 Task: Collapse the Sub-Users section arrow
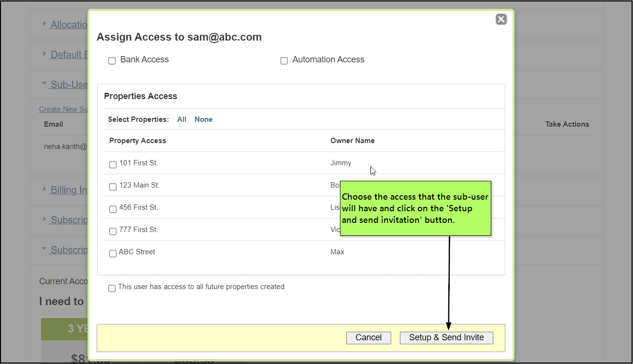(x=44, y=84)
